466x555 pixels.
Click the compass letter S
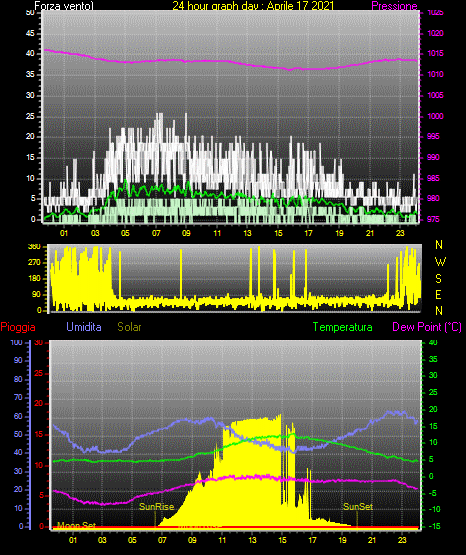(x=438, y=279)
